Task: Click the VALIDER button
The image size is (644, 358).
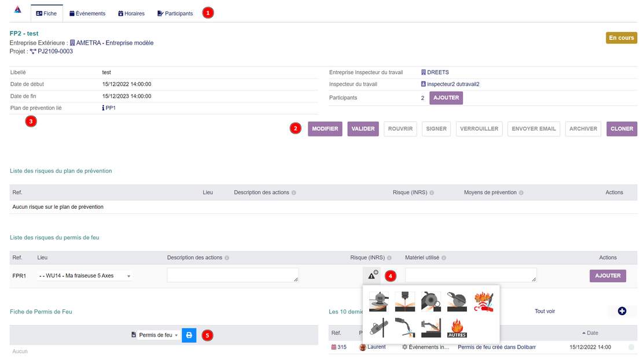Action: pyautogui.click(x=363, y=129)
